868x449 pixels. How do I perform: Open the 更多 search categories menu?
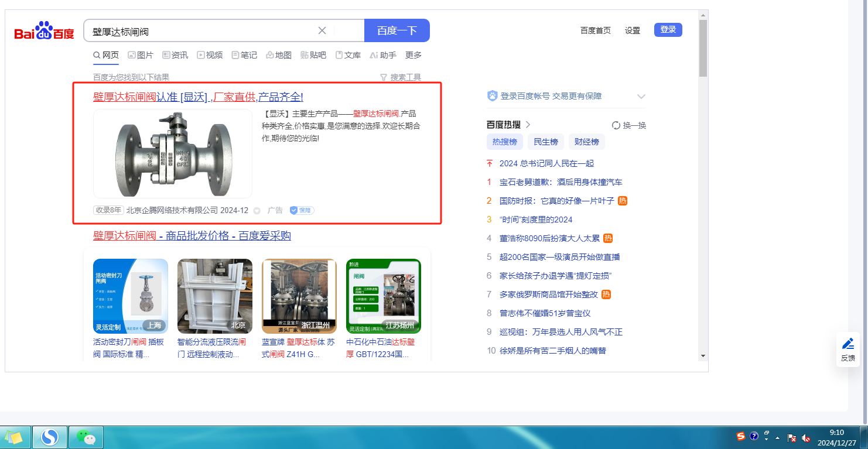[x=414, y=55]
